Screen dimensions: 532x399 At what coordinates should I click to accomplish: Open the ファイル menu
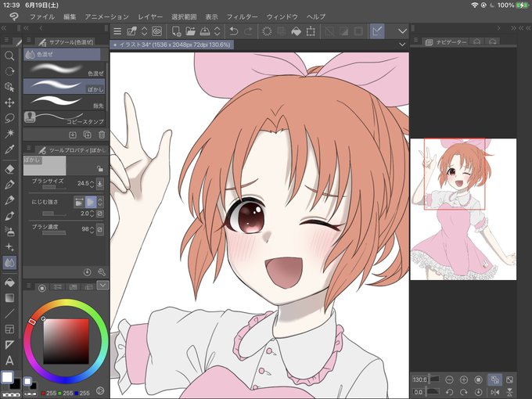click(x=42, y=16)
